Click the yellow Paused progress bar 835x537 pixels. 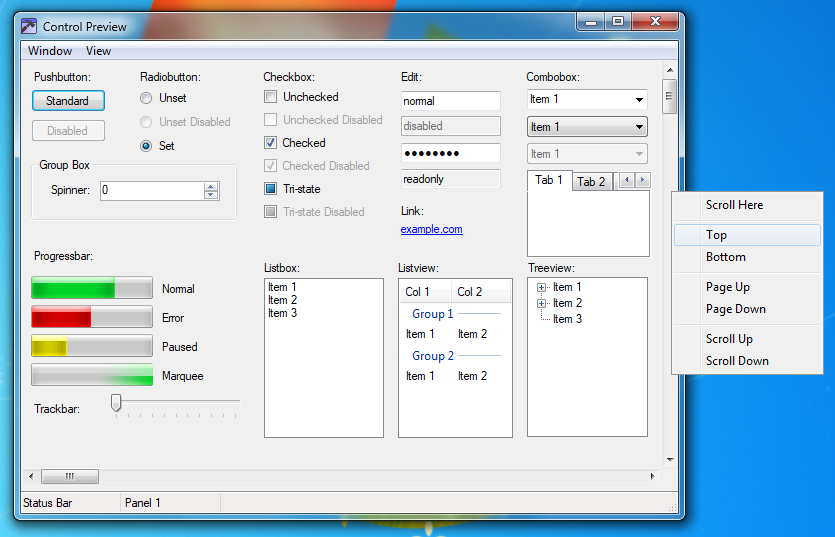[92, 346]
